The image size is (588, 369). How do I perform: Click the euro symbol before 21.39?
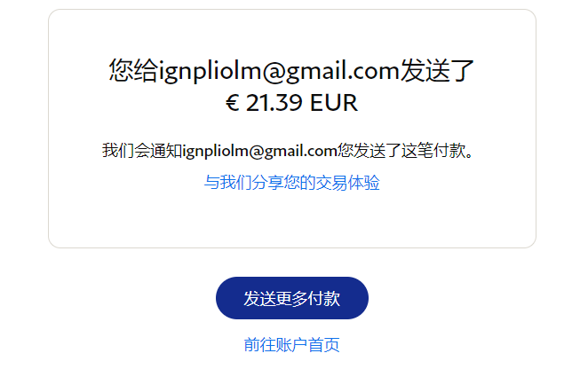233,103
